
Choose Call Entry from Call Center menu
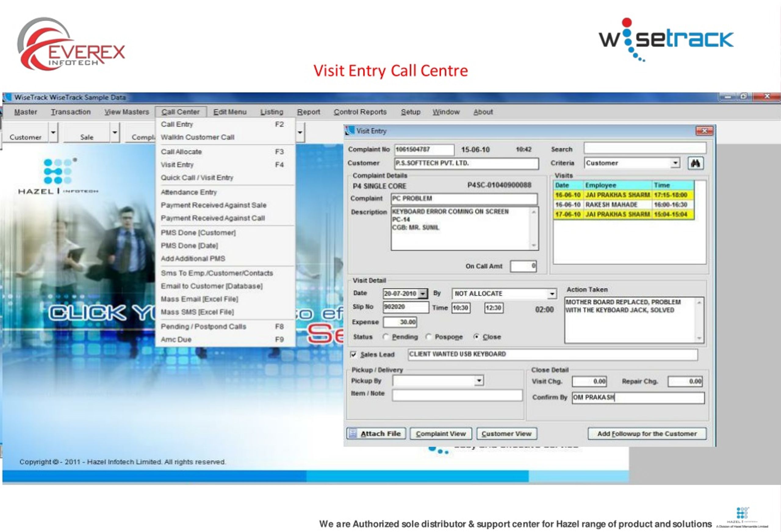[x=225, y=124]
